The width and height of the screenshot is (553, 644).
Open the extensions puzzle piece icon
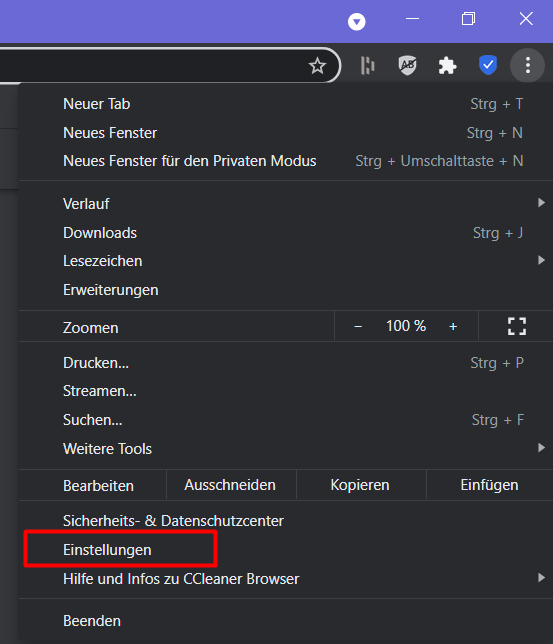tap(447, 66)
